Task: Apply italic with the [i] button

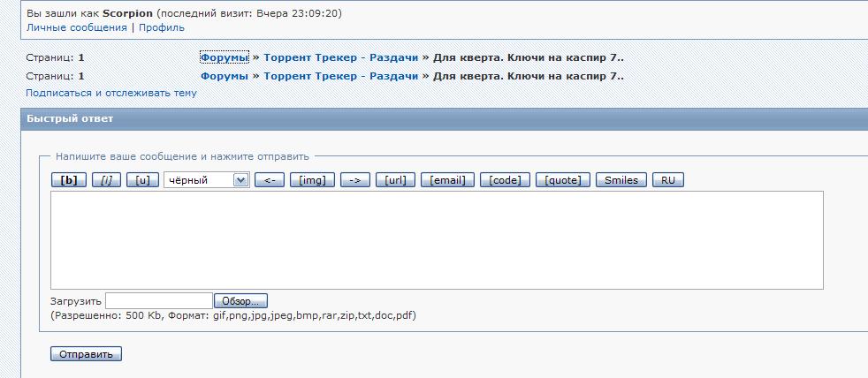Action: [x=106, y=180]
